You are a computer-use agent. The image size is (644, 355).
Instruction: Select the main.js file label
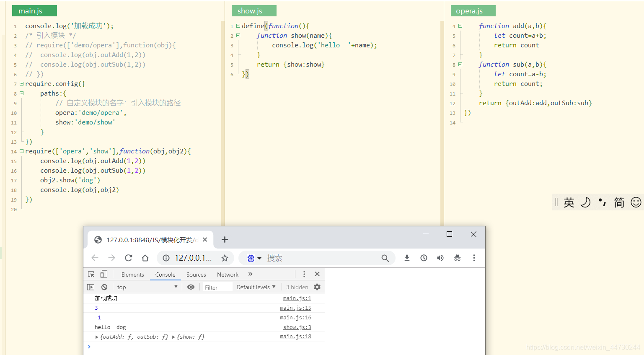[x=34, y=11]
